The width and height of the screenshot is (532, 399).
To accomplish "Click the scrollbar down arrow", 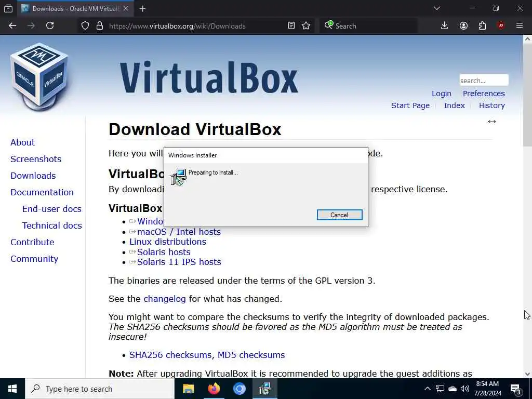I will point(527,374).
